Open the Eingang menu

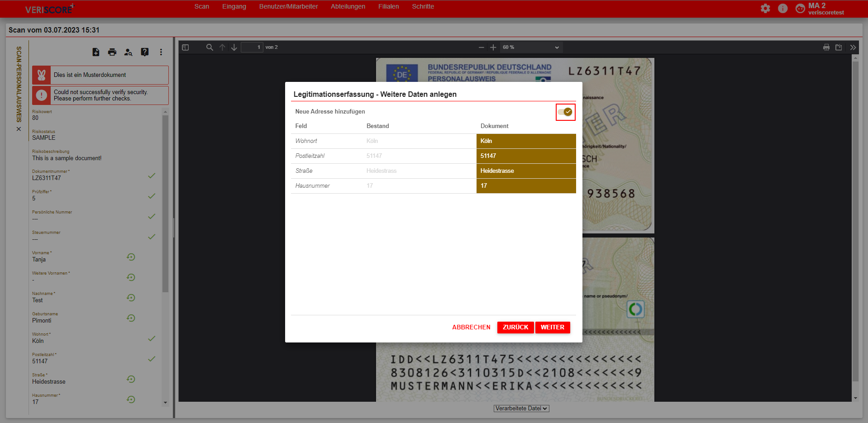coord(234,6)
